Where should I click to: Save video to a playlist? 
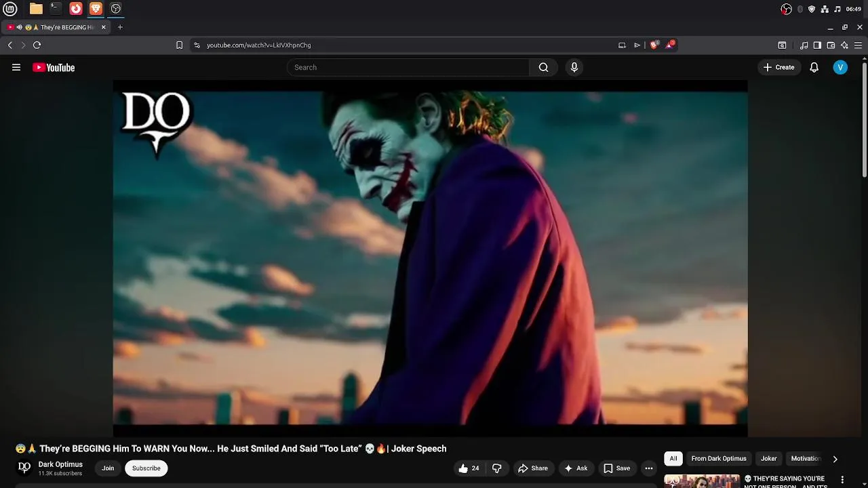[616, 468]
